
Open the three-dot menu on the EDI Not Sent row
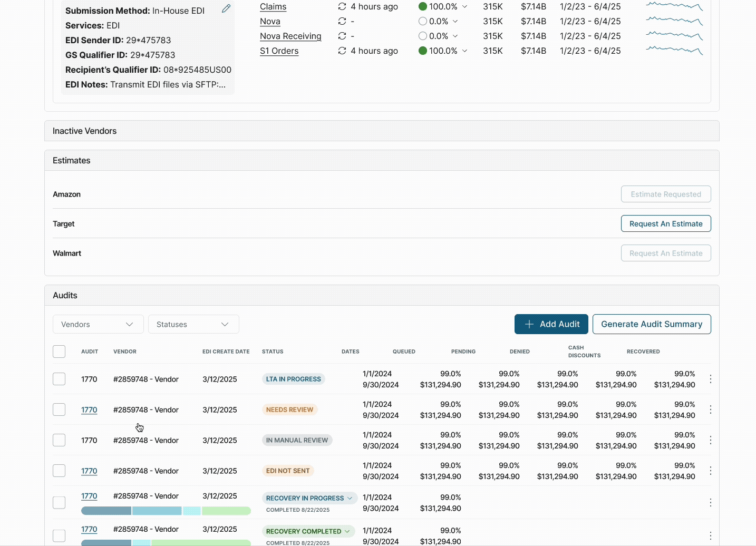pyautogui.click(x=710, y=471)
